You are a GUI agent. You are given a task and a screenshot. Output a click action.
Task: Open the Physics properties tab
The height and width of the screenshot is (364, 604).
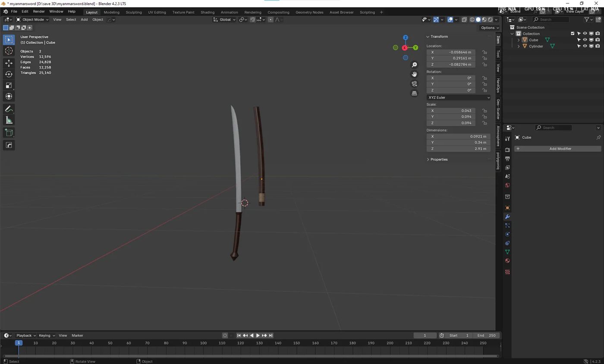[507, 234]
